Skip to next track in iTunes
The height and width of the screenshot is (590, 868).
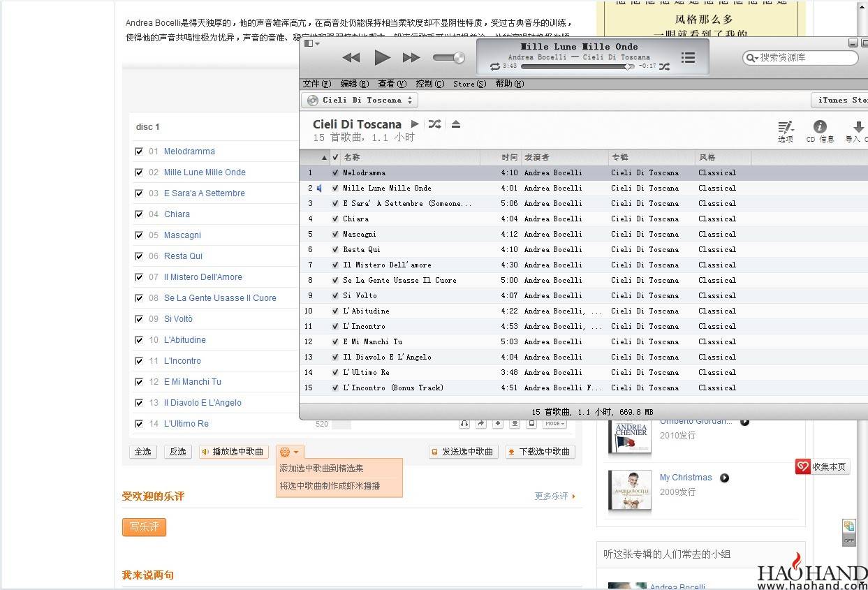coord(411,58)
